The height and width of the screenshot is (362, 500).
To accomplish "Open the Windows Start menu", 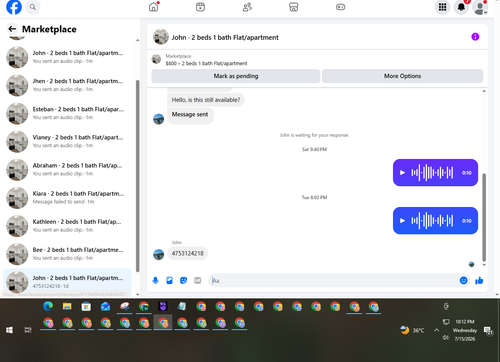I will pos(9,330).
